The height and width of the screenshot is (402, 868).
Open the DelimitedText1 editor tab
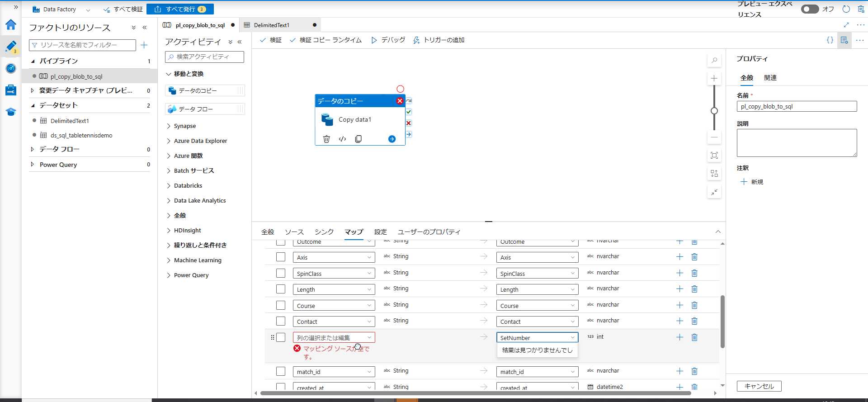point(271,25)
